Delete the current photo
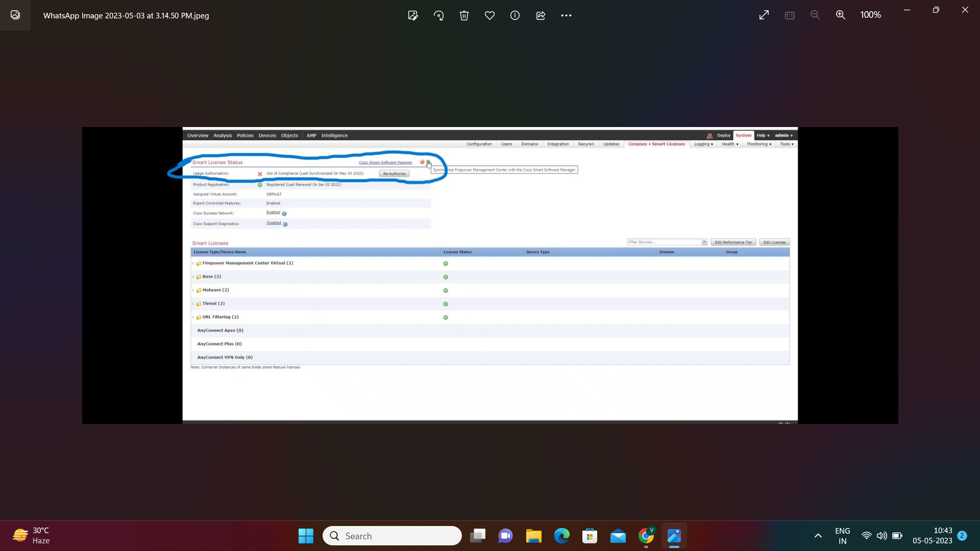The width and height of the screenshot is (980, 551). [x=464, y=15]
